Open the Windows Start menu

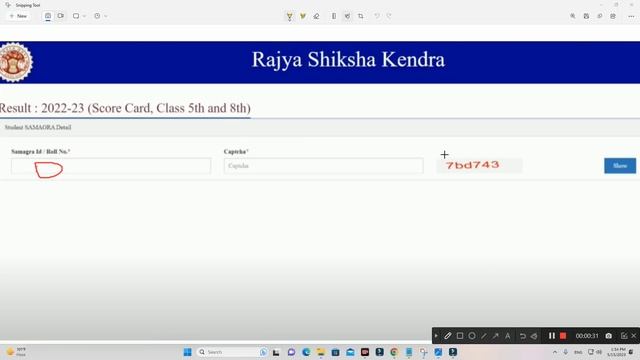187,352
